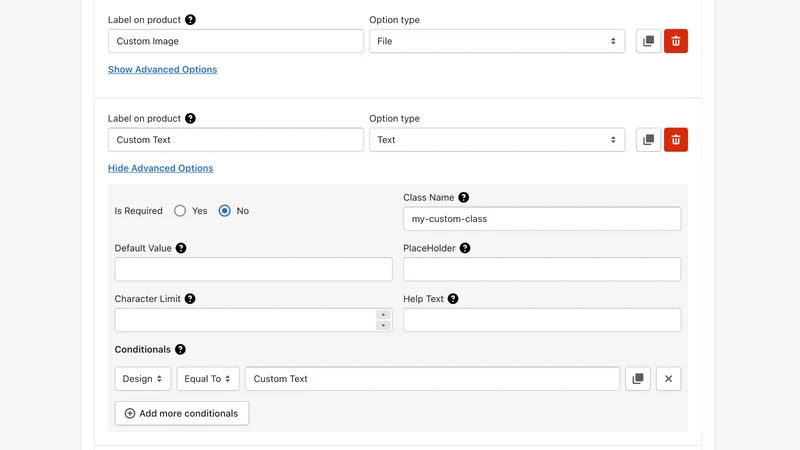The width and height of the screenshot is (800, 450).
Task: Open help for Custom Image label
Action: coord(190,19)
